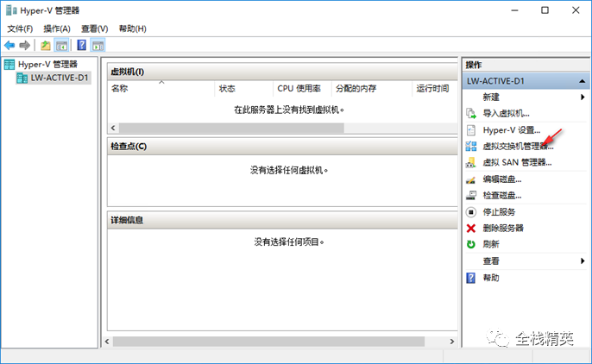The image size is (592, 364).
Task: Click the 编辑磁盘 icon
Action: point(471,179)
